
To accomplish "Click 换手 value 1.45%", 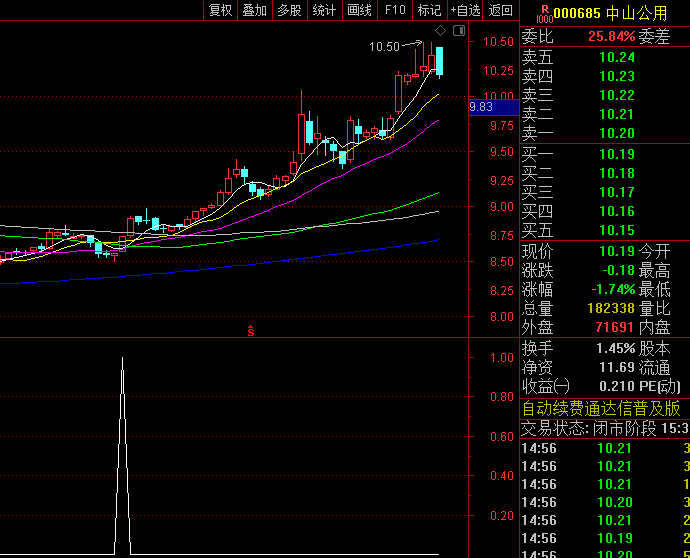I will [616, 349].
